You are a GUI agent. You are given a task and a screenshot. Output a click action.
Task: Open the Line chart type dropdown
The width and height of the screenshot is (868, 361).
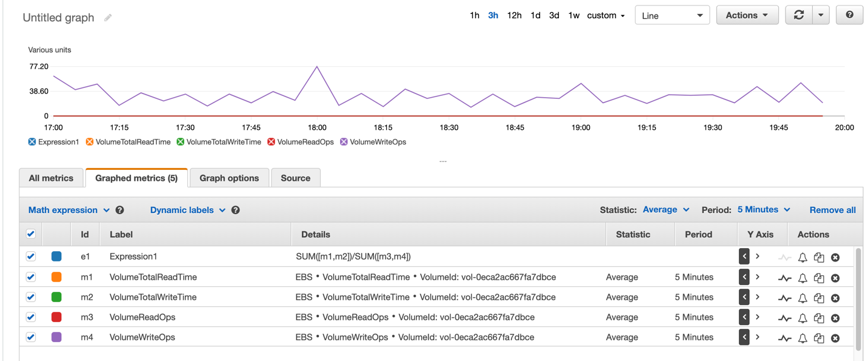(x=672, y=15)
